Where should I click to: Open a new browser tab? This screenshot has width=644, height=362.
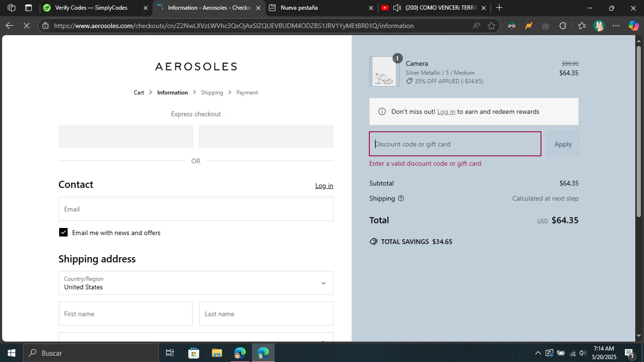coord(499,8)
